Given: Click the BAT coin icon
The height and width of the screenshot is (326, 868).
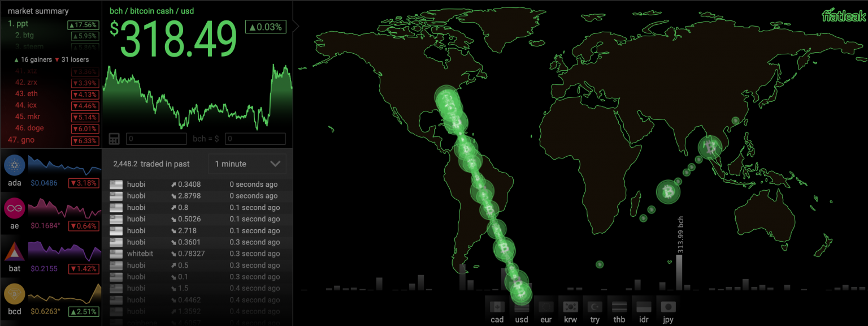Looking at the screenshot, I should click(14, 252).
